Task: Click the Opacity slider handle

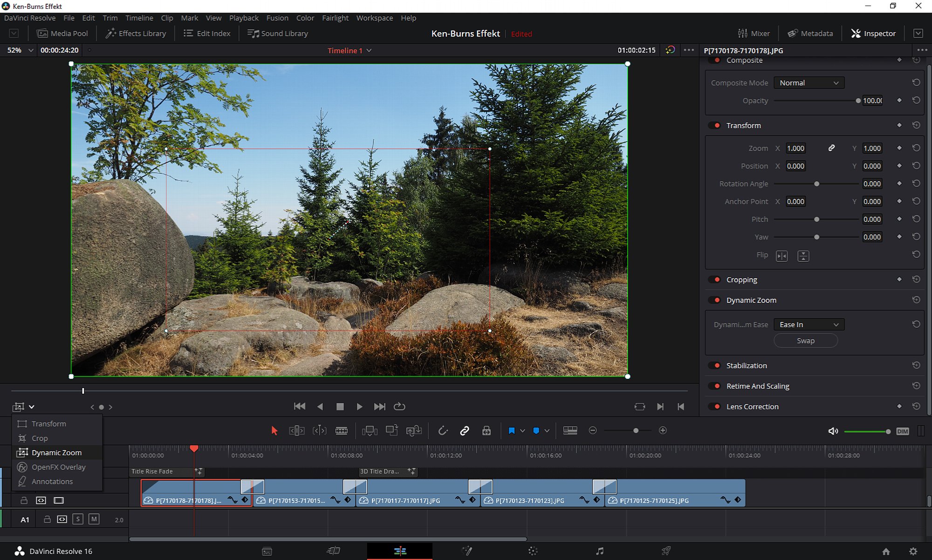Action: tap(858, 101)
